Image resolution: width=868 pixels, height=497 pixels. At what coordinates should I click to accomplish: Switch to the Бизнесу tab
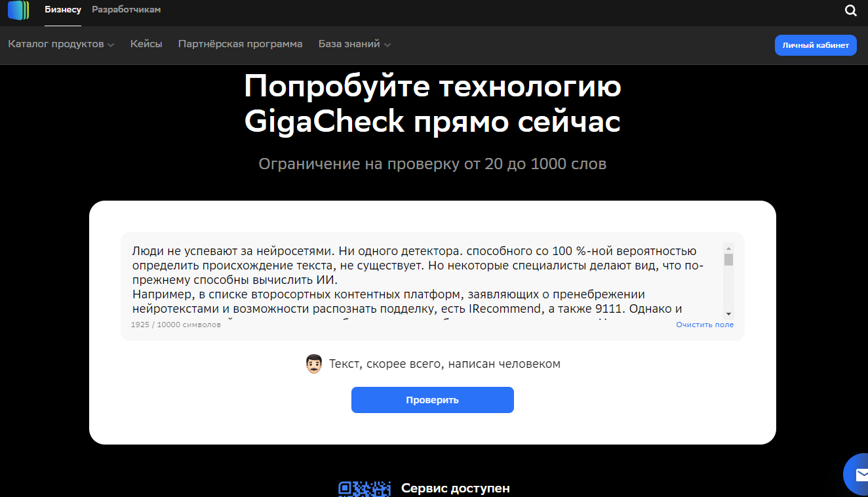[63, 10]
